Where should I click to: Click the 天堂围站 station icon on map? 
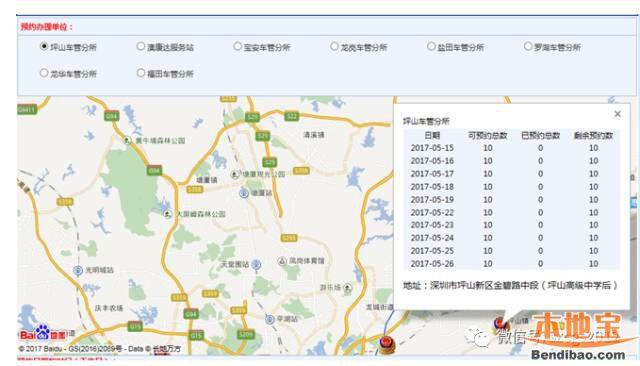click(x=256, y=265)
